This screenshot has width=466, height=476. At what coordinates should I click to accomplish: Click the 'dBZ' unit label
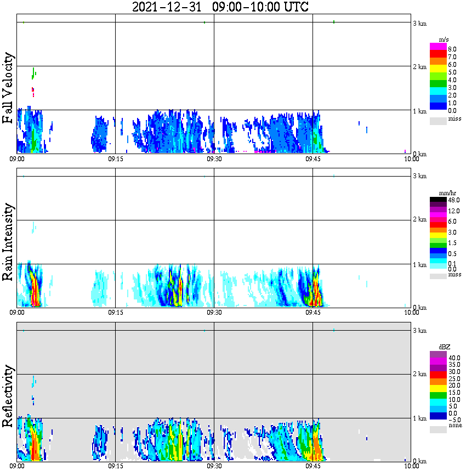[445, 347]
